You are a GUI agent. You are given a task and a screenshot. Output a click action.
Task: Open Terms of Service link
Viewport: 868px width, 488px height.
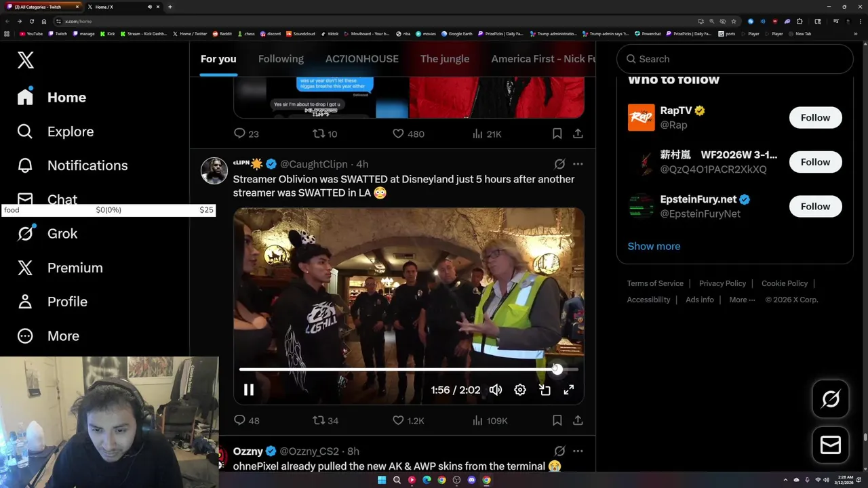pyautogui.click(x=655, y=283)
